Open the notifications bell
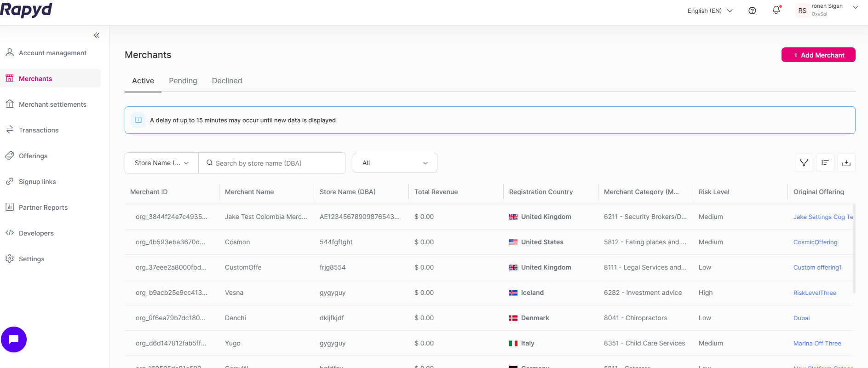This screenshot has width=868, height=368. tap(776, 10)
